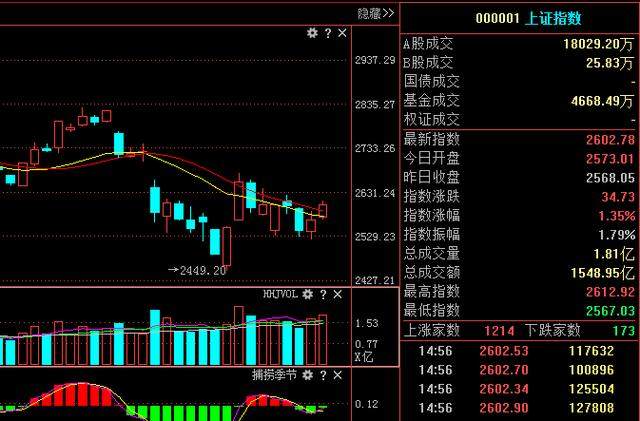Close the main K-line chart panel
This screenshot has height=421, width=640.
342,33
